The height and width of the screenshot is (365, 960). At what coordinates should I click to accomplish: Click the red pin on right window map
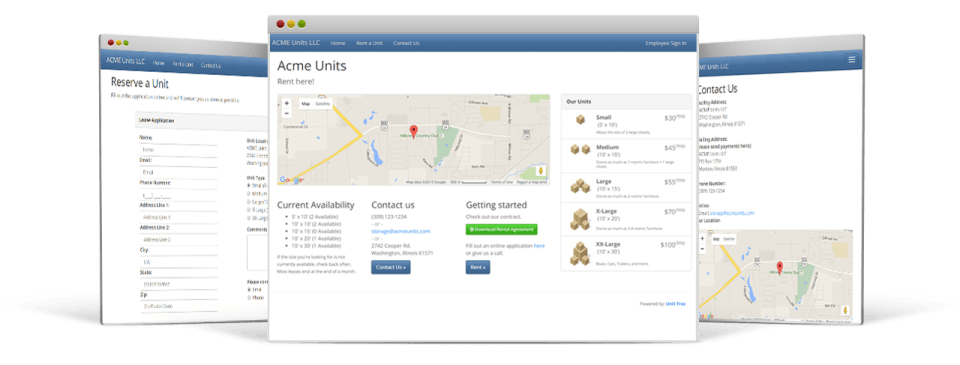pos(779,267)
